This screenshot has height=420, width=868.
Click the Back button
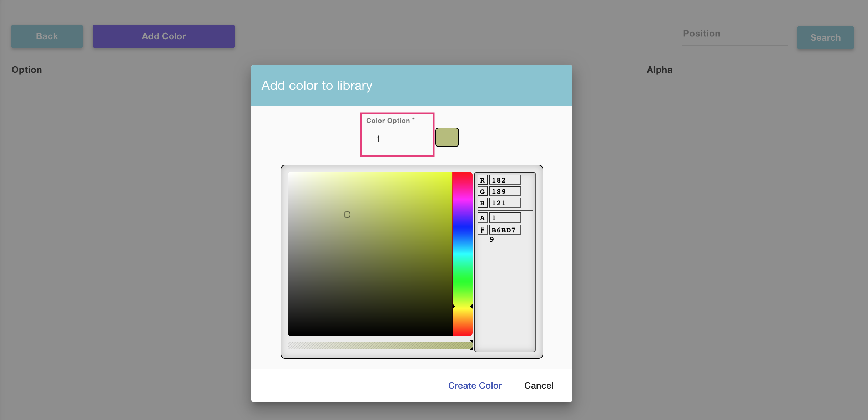[x=47, y=36]
